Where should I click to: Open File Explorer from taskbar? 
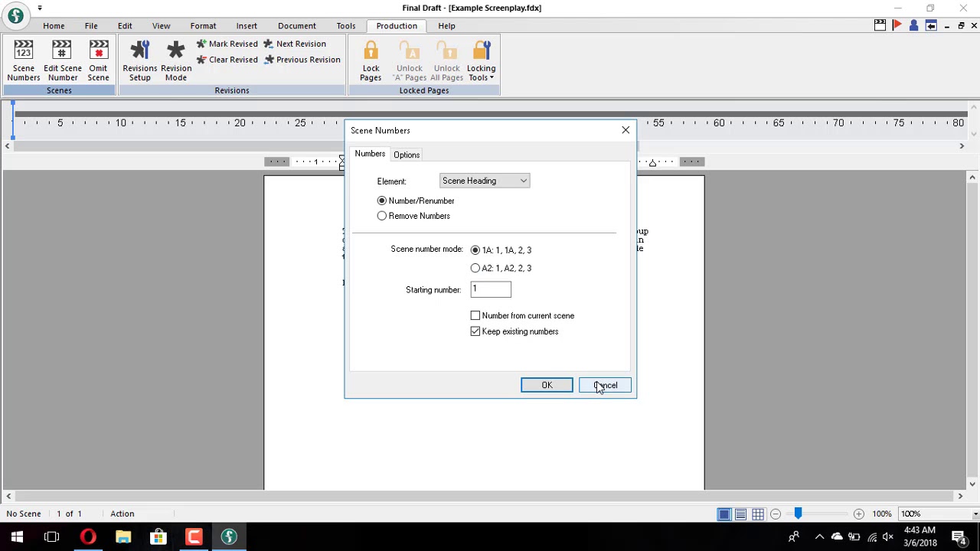tap(123, 536)
